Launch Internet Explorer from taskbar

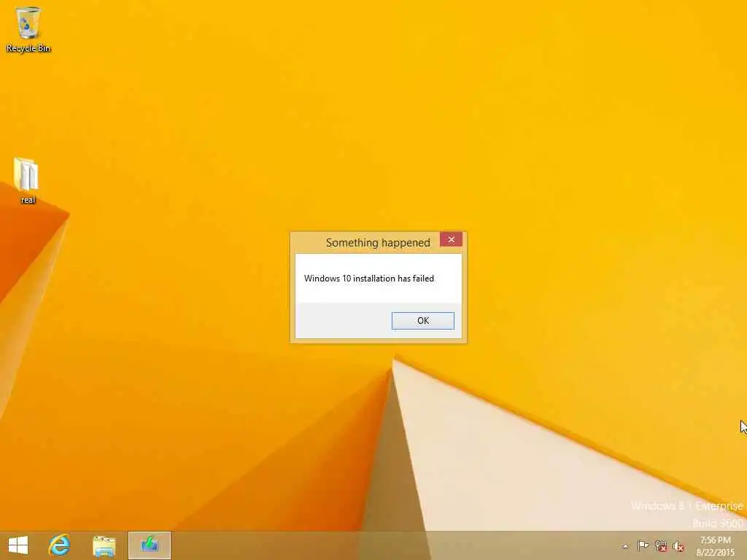coord(60,545)
